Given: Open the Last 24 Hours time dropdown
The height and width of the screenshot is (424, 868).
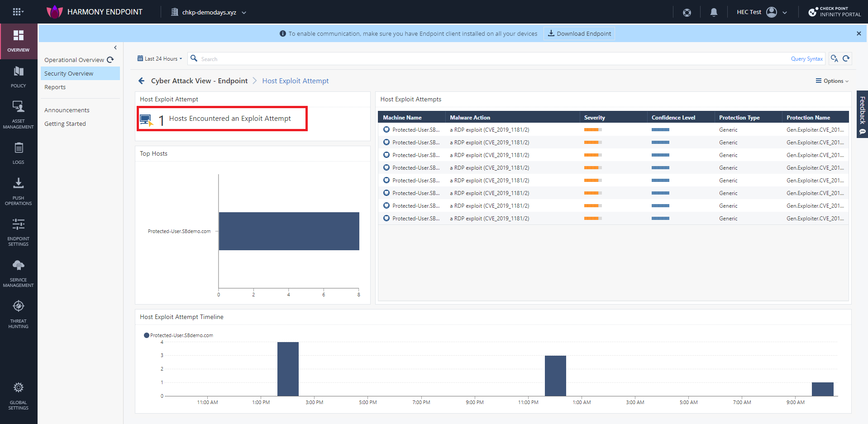Looking at the screenshot, I should click(x=160, y=59).
